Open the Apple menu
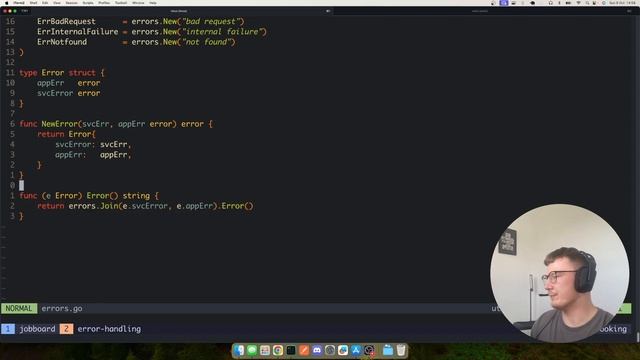The height and width of the screenshot is (360, 640). coord(6,3)
